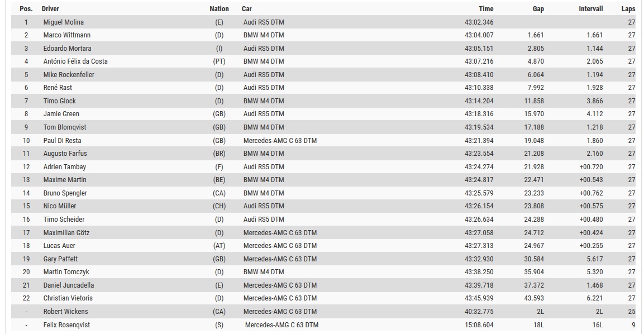Select Paul Di Resta's Mercedes-AMG car entry

coord(280,141)
